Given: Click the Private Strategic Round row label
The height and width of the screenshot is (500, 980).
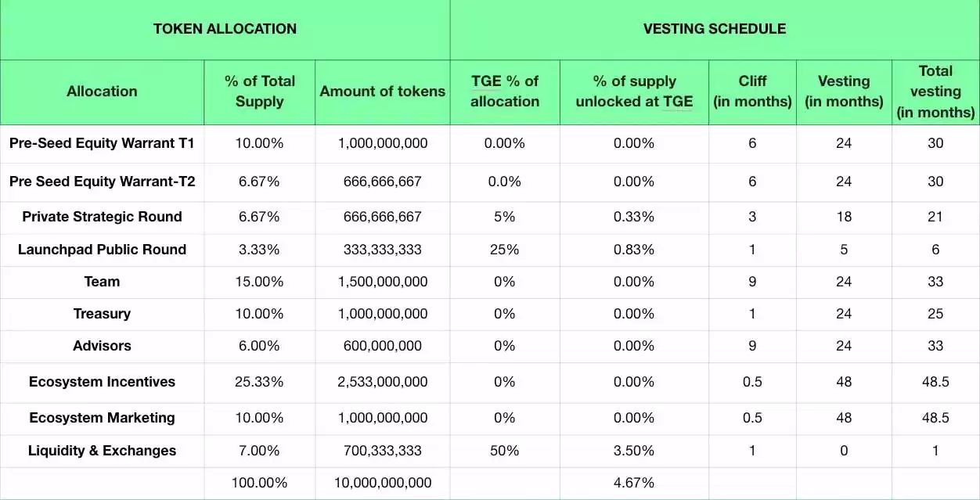Looking at the screenshot, I should pos(102,217).
